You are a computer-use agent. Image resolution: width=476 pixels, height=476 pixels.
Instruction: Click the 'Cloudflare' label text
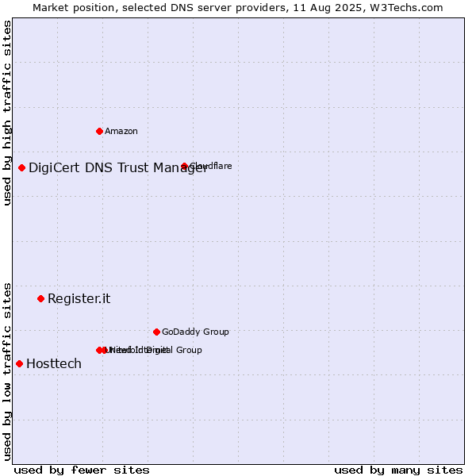tap(211, 166)
